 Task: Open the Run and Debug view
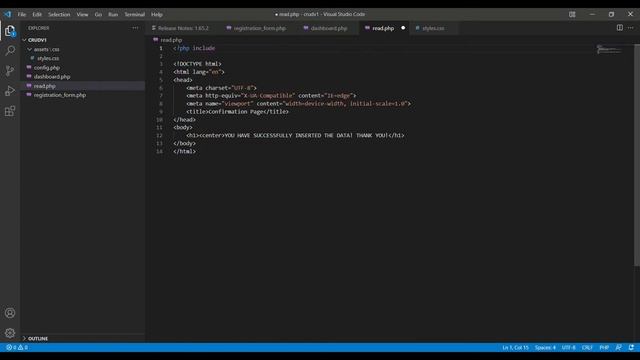point(10,91)
